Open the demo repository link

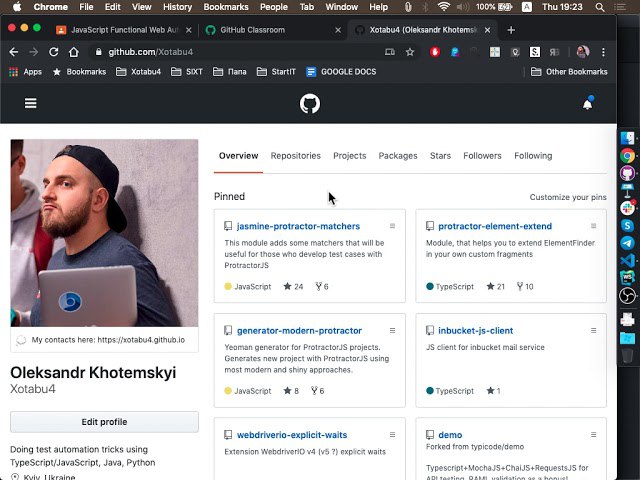(x=450, y=435)
